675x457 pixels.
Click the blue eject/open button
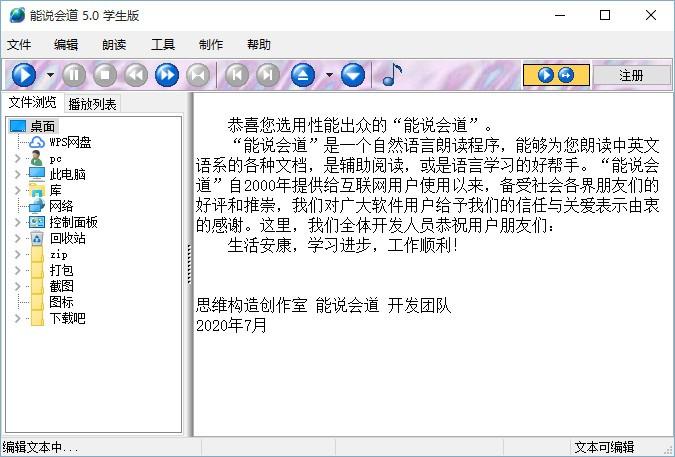303,75
